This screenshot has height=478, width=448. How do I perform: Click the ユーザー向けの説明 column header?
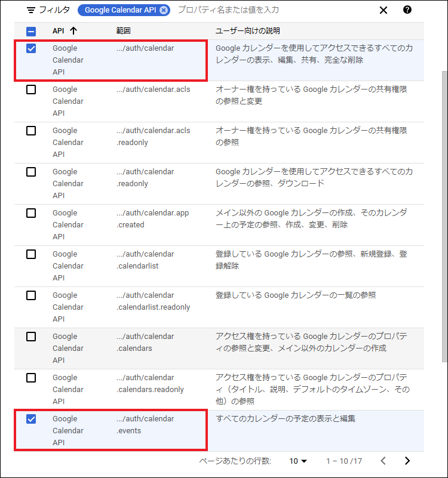(x=247, y=31)
